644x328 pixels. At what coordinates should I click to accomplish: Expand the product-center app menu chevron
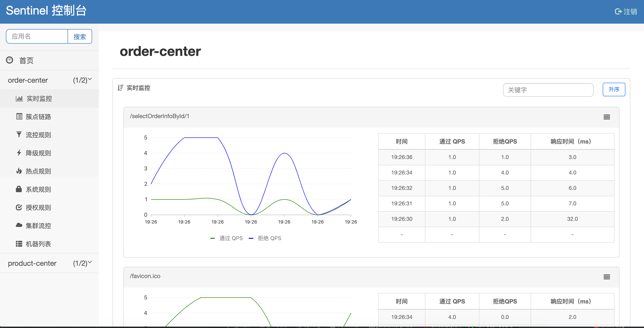[x=90, y=262]
